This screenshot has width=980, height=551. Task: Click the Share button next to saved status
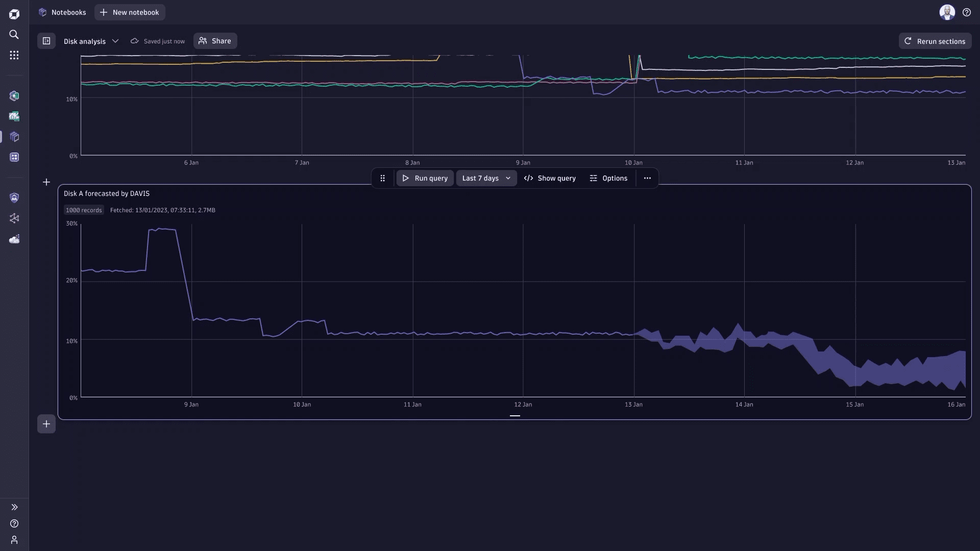click(x=215, y=40)
